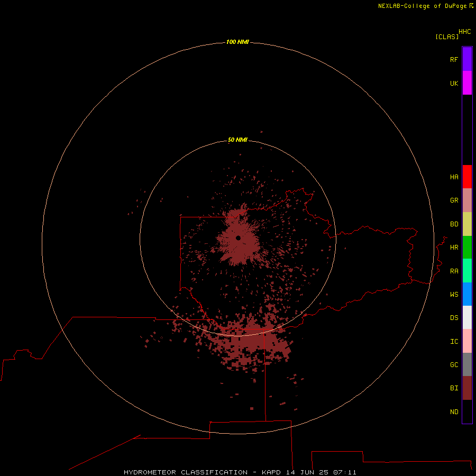476x476 pixels.
Task: Pick the RA light green legend swatch
Action: [x=467, y=271]
